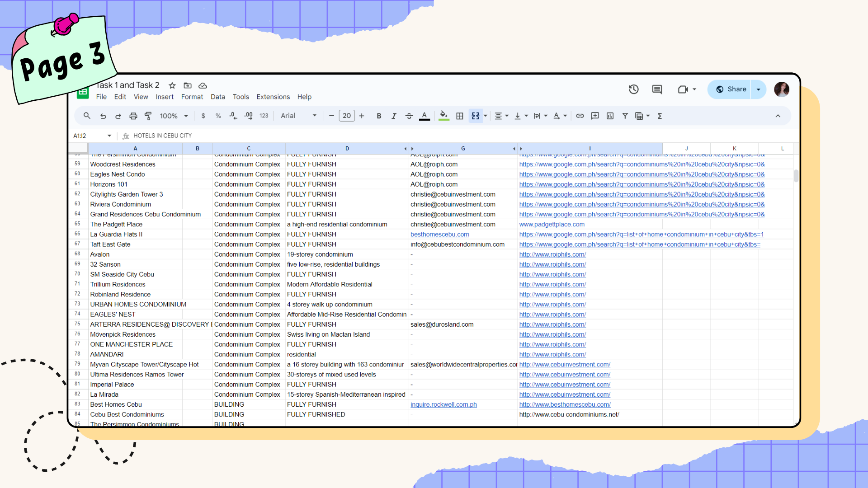Screen dimensions: 868x488
Task: Open version history clock icon
Action: [633, 89]
